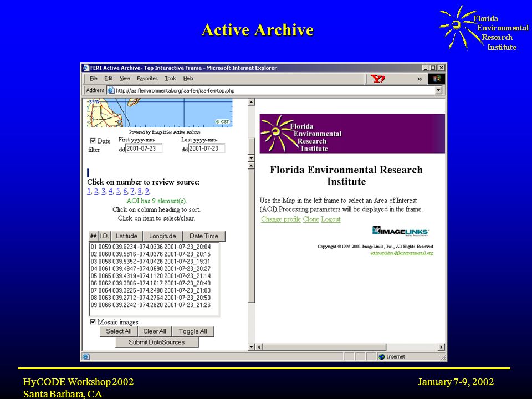Viewport: 532px width, 399px height.
Task: Click right frame horizontal scroll left arrow
Action: click(259, 347)
